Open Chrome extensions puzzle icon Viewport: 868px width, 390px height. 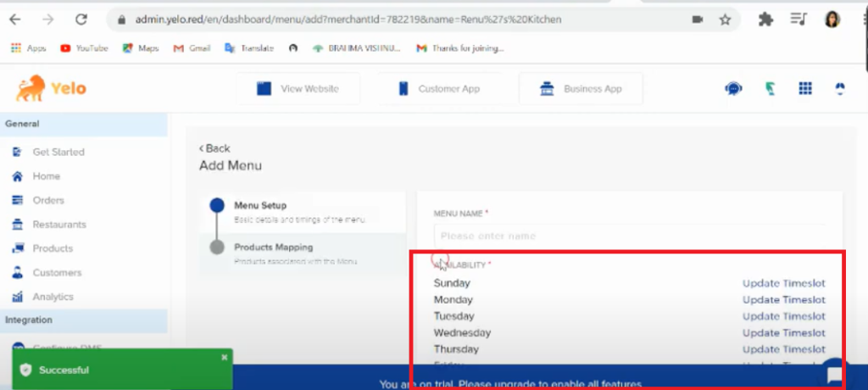[765, 19]
